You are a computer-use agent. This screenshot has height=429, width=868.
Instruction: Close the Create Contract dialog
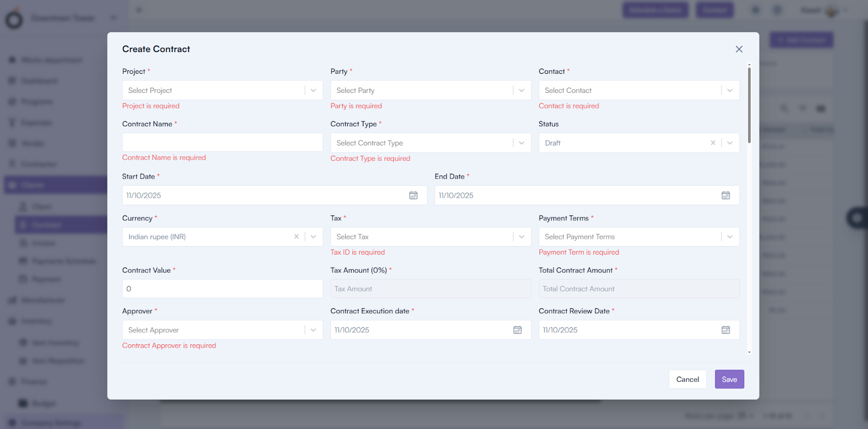click(x=739, y=49)
